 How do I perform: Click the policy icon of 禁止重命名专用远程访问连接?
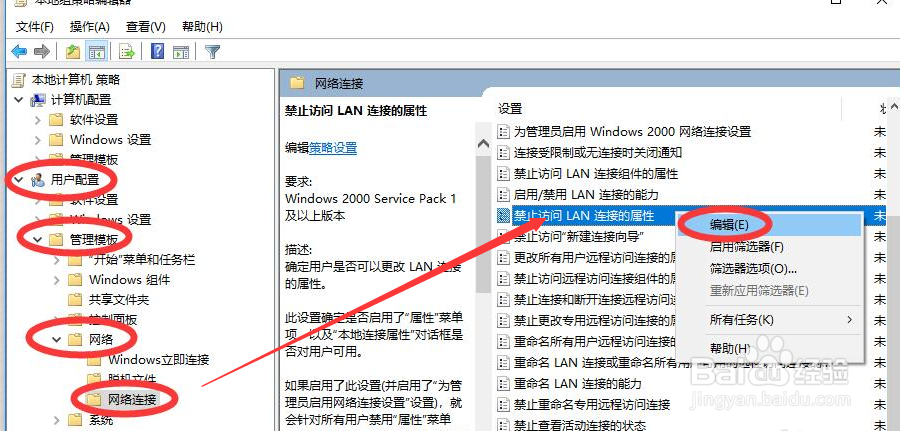503,405
